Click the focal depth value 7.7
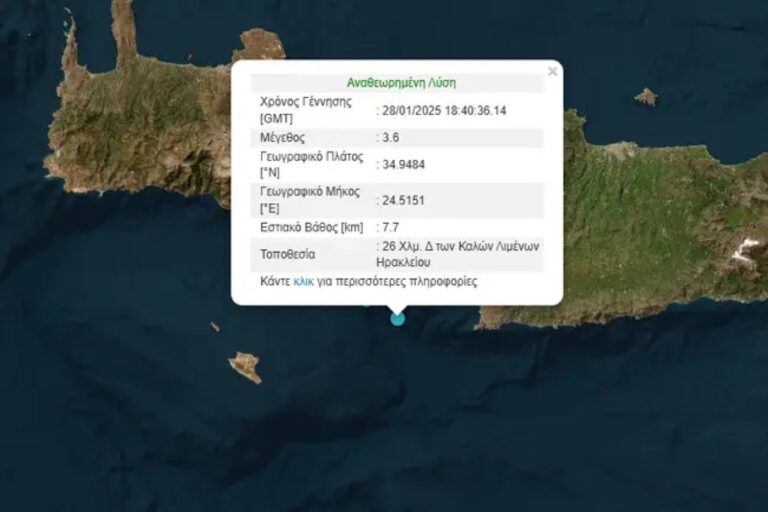 pos(390,227)
